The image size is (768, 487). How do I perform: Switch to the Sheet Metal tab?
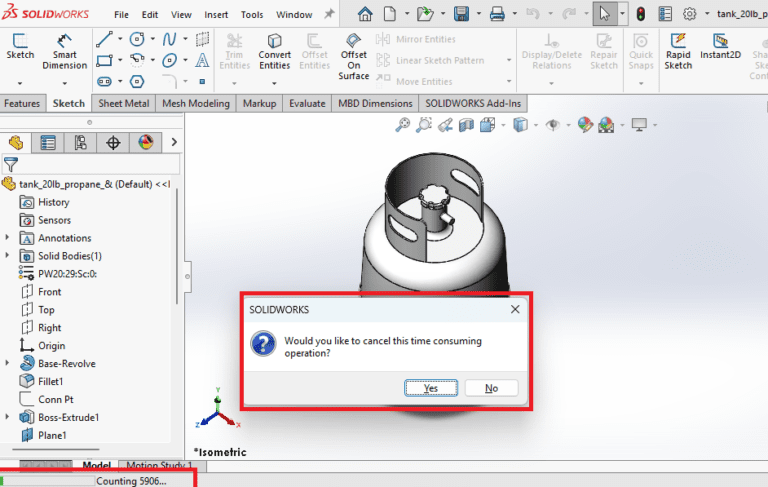123,103
